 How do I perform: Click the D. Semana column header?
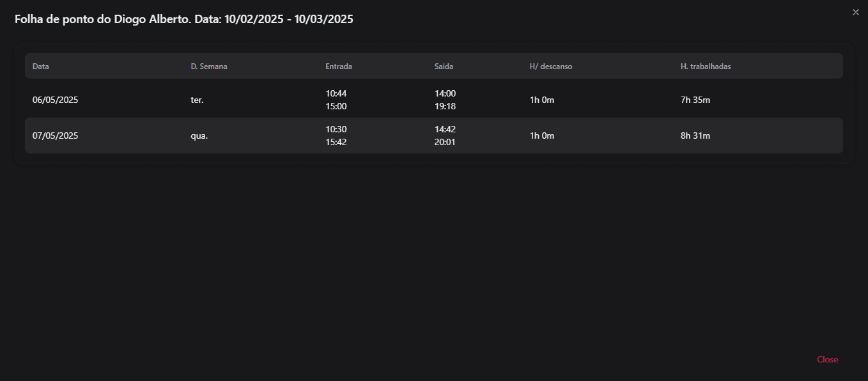point(209,66)
